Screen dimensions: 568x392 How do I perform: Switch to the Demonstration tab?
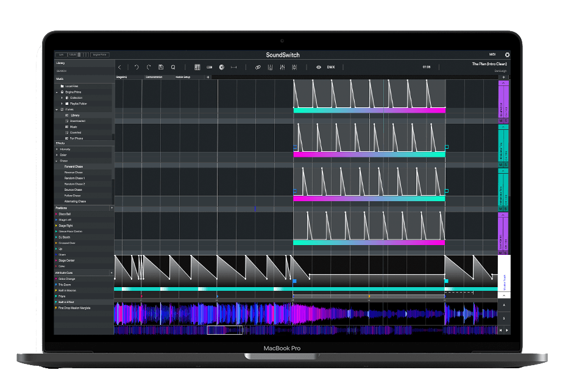point(154,77)
